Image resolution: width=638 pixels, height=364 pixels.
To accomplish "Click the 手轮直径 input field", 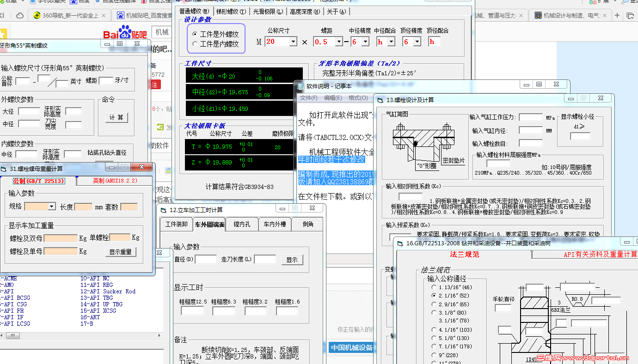I will click(x=503, y=308).
